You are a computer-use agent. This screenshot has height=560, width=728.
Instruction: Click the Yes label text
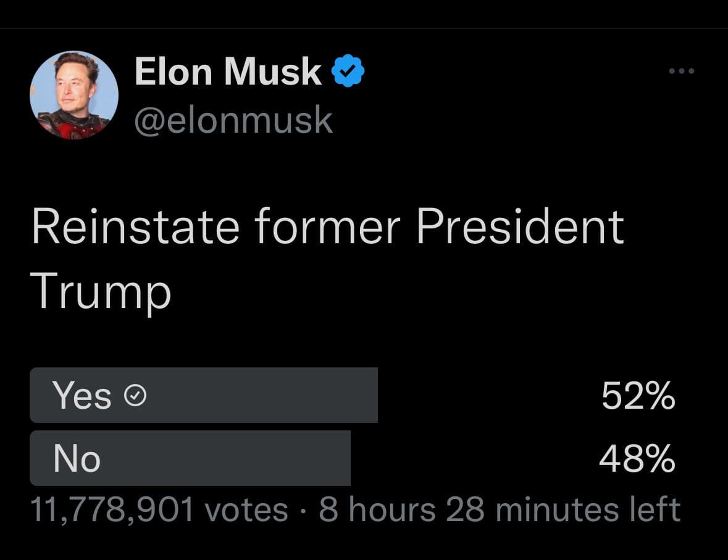tap(82, 396)
